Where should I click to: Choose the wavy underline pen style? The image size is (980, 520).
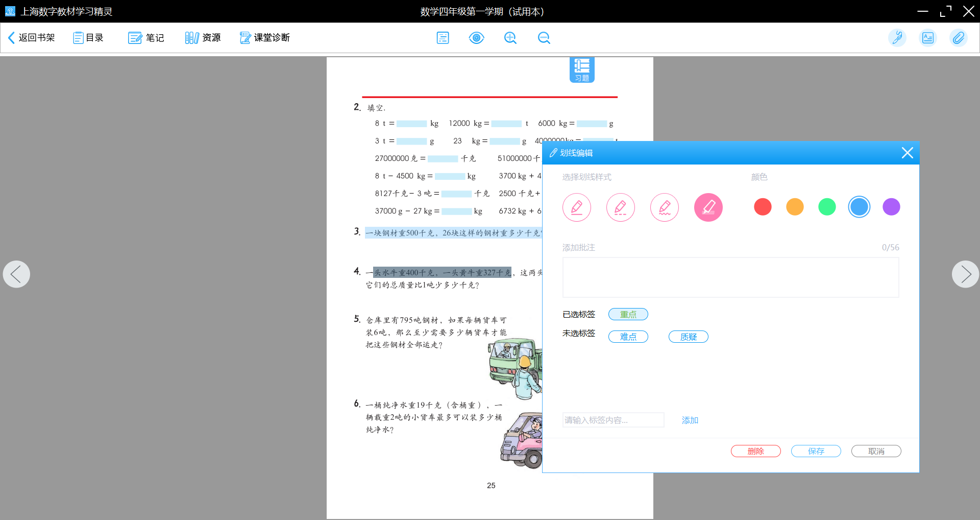(x=665, y=207)
